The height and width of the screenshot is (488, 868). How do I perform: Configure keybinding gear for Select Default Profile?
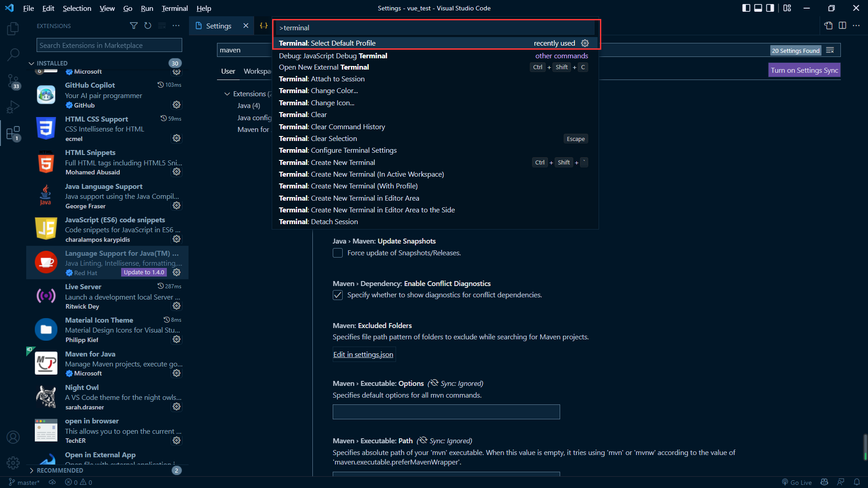click(x=585, y=43)
